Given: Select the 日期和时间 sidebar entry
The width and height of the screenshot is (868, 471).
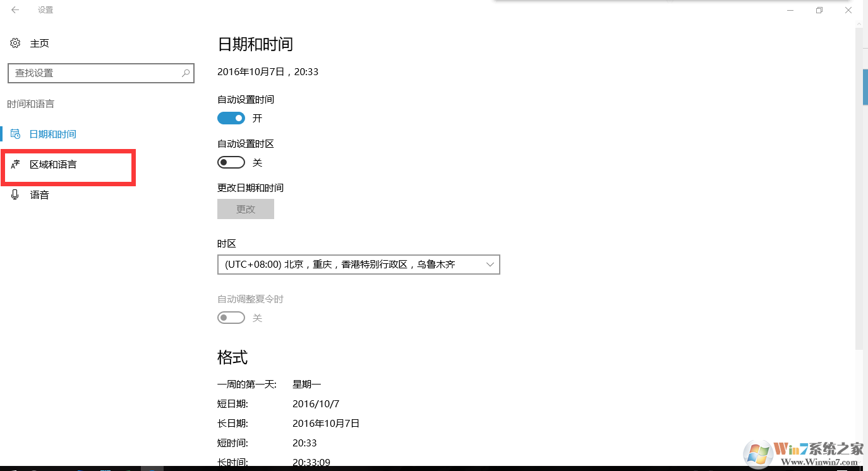Looking at the screenshot, I should 52,134.
